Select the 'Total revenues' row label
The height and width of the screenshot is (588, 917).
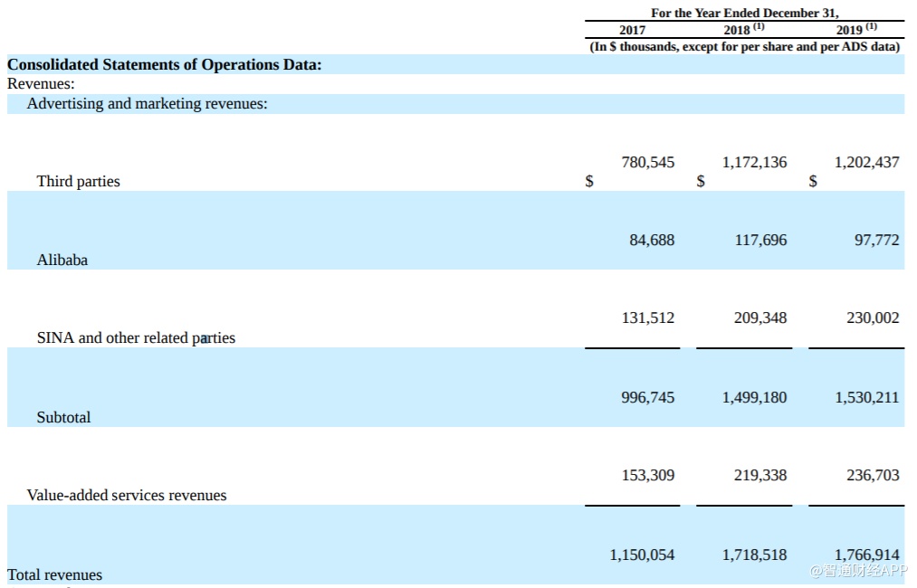(55, 574)
